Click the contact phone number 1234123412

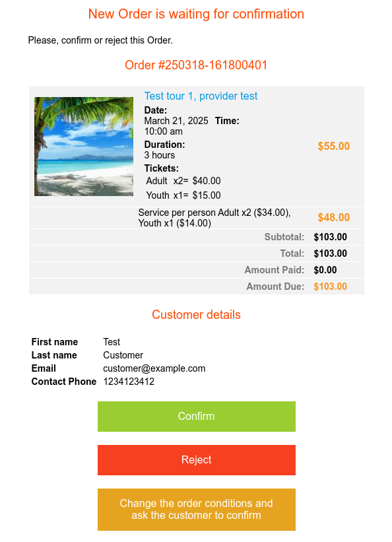tap(129, 382)
